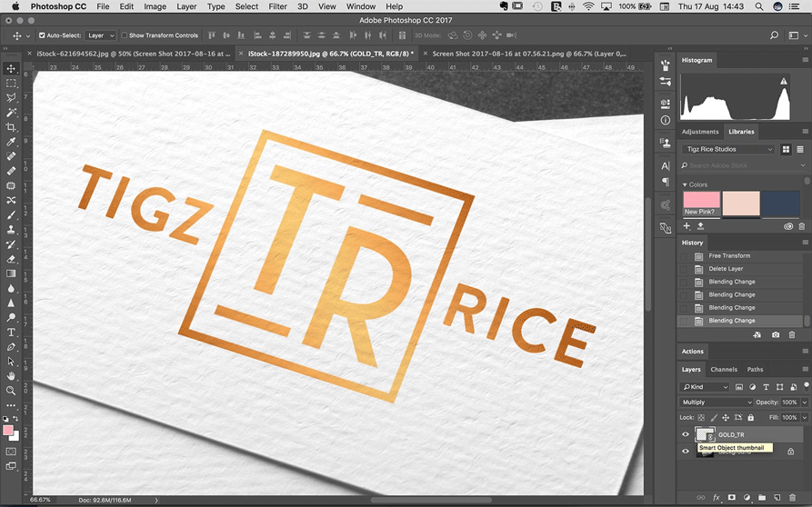The image size is (812, 507).
Task: Select the Eyedropper tool
Action: point(11,142)
